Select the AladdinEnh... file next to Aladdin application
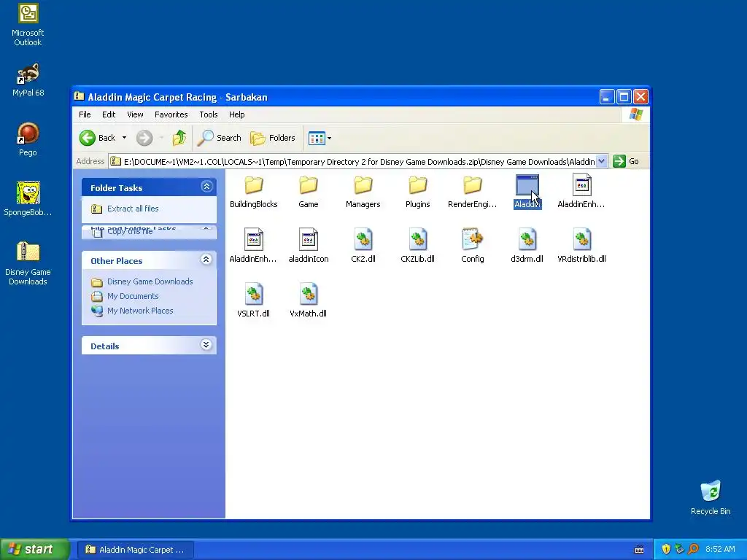 click(581, 192)
